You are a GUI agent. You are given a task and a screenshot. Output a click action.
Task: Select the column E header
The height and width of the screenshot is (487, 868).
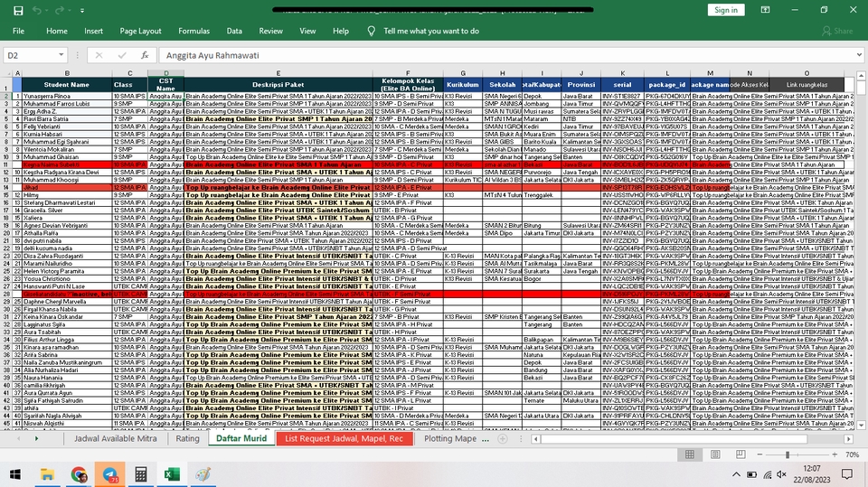click(x=278, y=73)
